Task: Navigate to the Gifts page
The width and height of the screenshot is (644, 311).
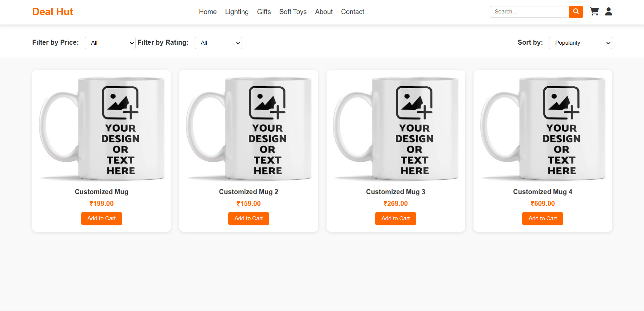Action: [264, 12]
